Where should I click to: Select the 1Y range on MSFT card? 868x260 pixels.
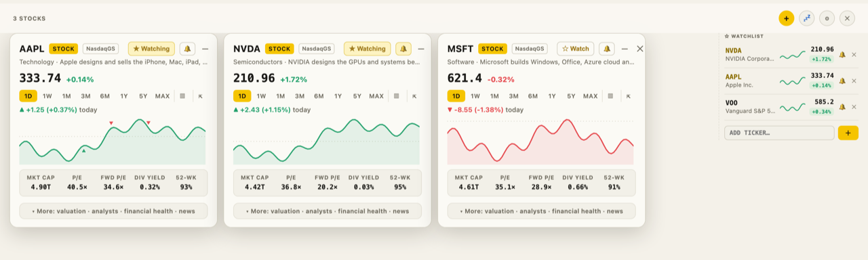pos(552,96)
